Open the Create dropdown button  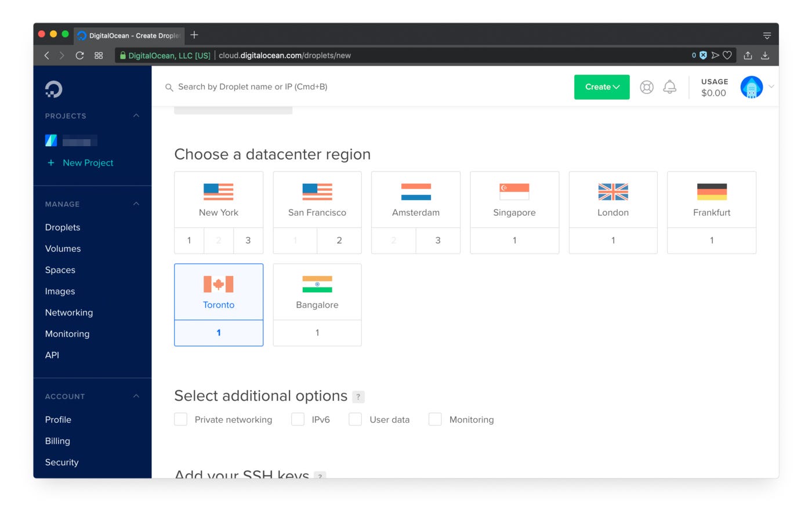click(602, 87)
